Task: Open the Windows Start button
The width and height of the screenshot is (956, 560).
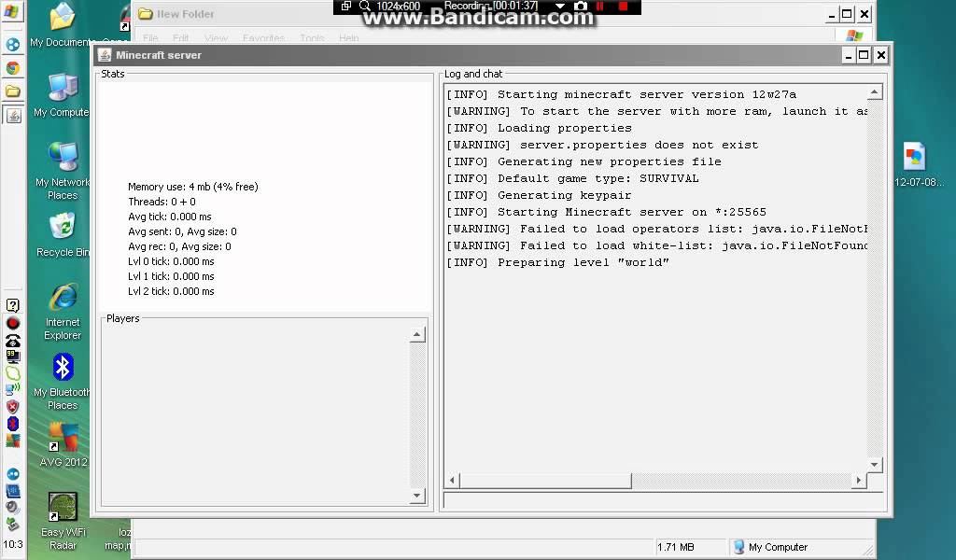Action: coord(11,11)
